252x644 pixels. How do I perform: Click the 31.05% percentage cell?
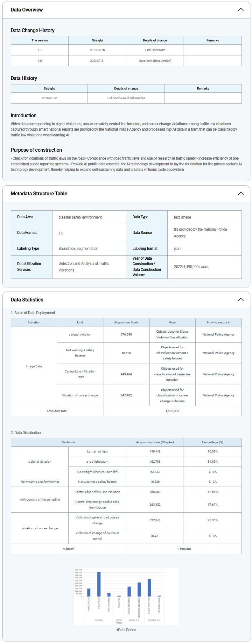213,462
